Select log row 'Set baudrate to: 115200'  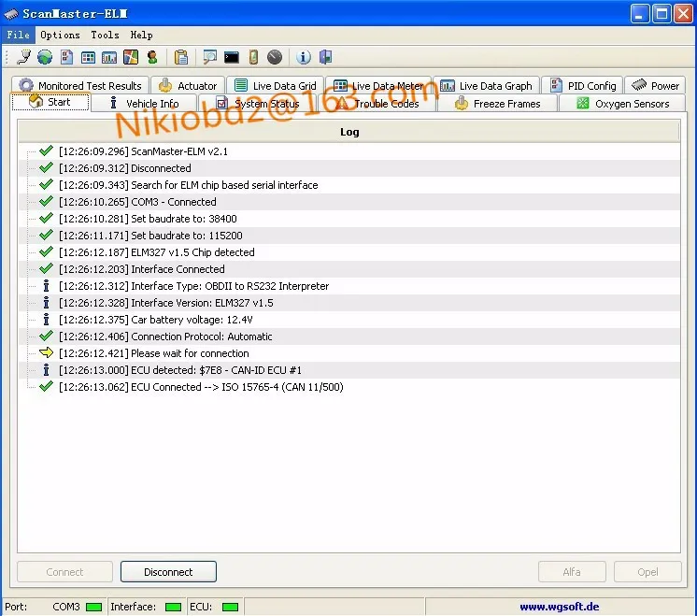click(x=349, y=236)
